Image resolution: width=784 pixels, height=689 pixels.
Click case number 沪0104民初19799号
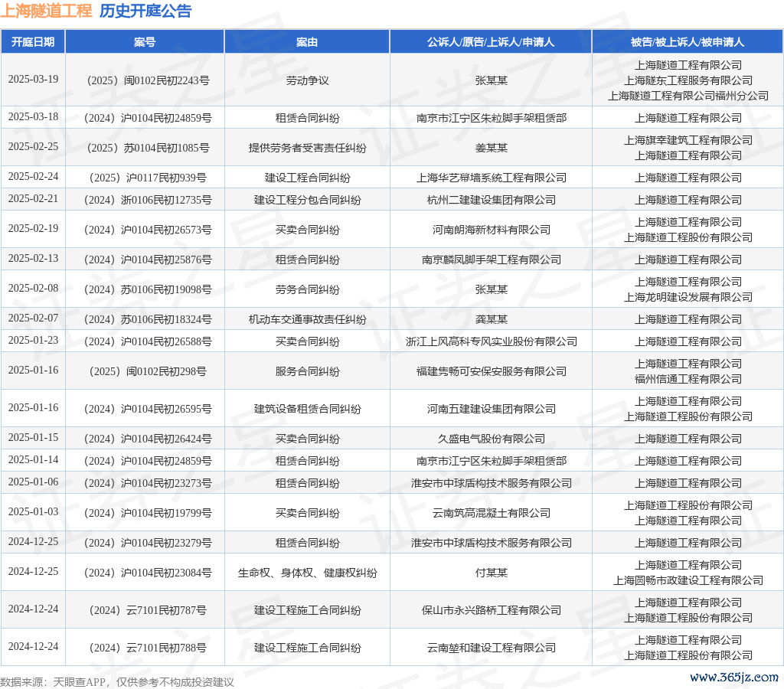click(148, 514)
